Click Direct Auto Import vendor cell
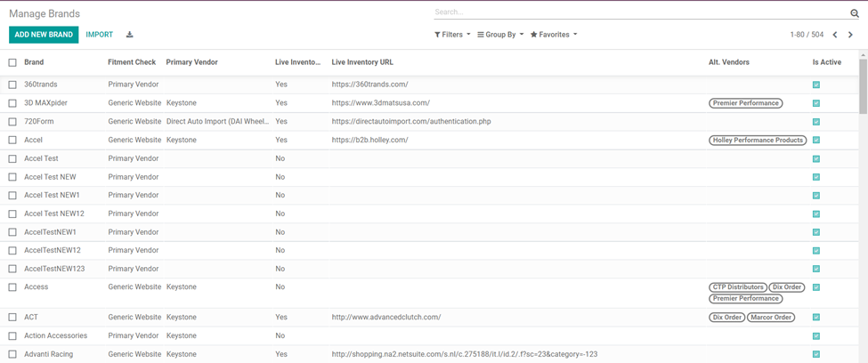Viewport: 868px width, 363px height. (x=217, y=121)
